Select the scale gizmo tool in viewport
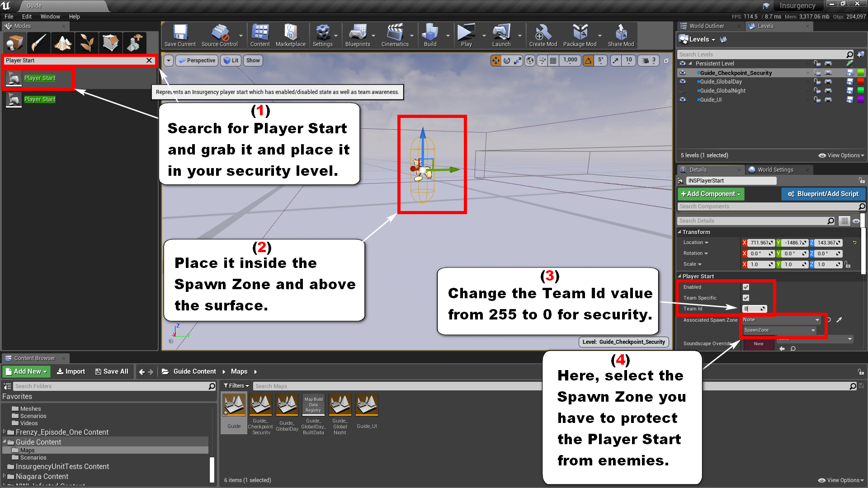The width and height of the screenshot is (868, 488). (518, 61)
